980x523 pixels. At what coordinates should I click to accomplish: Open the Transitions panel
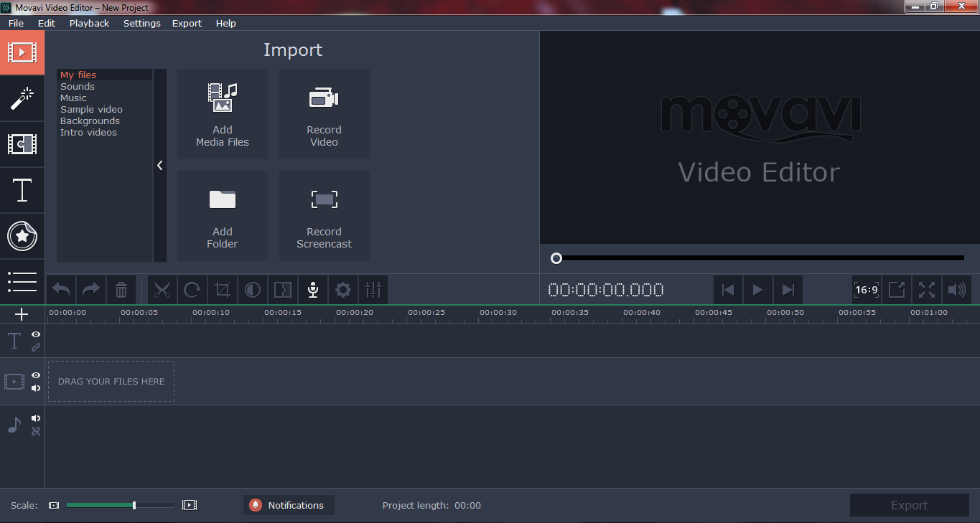[22, 144]
